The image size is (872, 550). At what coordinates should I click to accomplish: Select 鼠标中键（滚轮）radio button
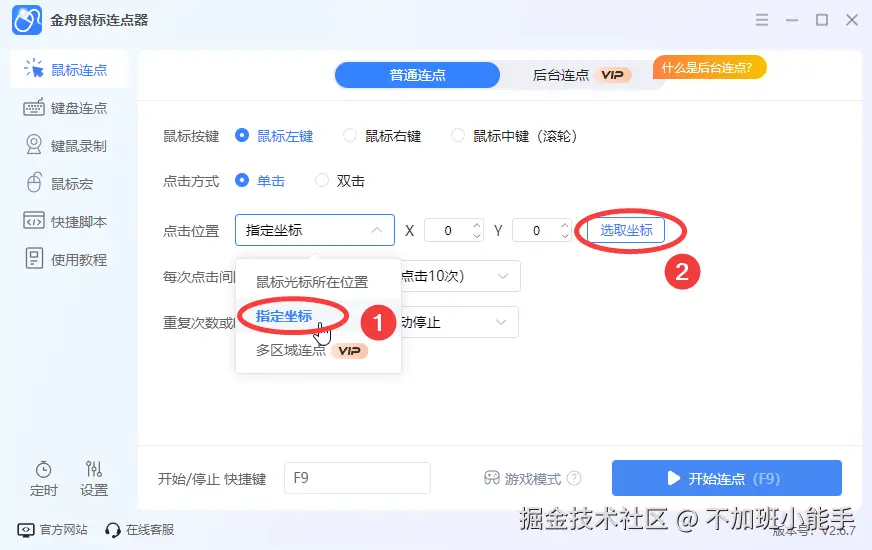coord(458,135)
